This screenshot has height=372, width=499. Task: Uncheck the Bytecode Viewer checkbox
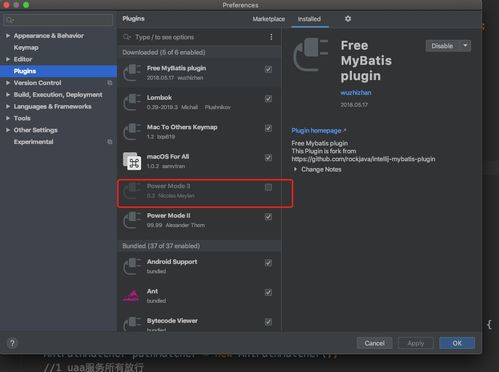(268, 322)
